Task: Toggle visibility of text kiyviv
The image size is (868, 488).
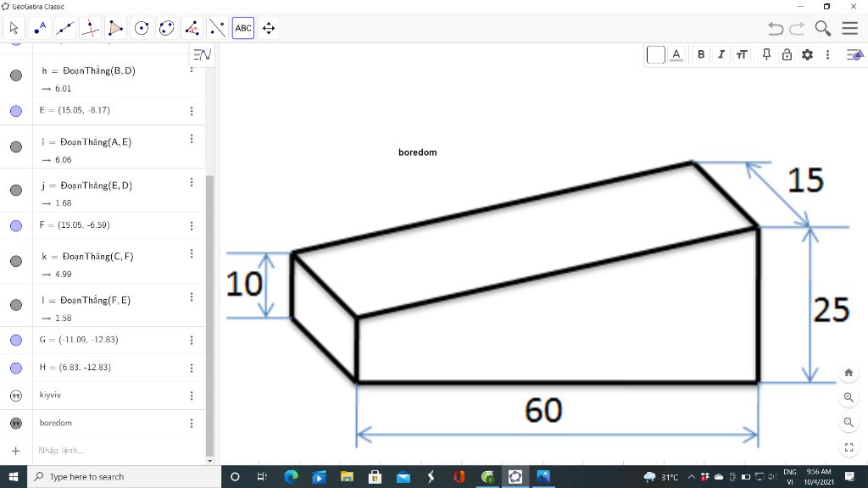Action: tap(16, 396)
